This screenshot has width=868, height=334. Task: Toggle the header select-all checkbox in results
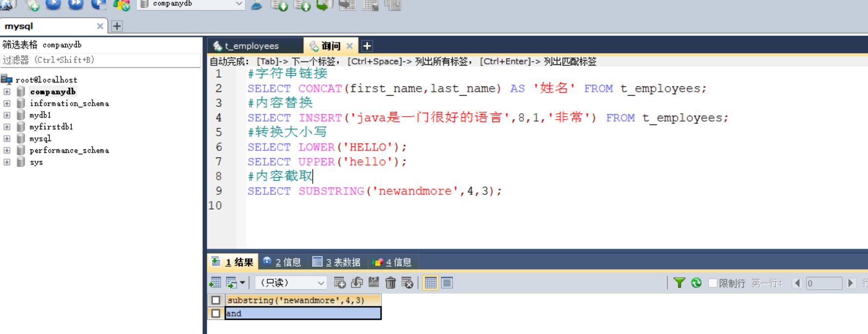coord(216,300)
